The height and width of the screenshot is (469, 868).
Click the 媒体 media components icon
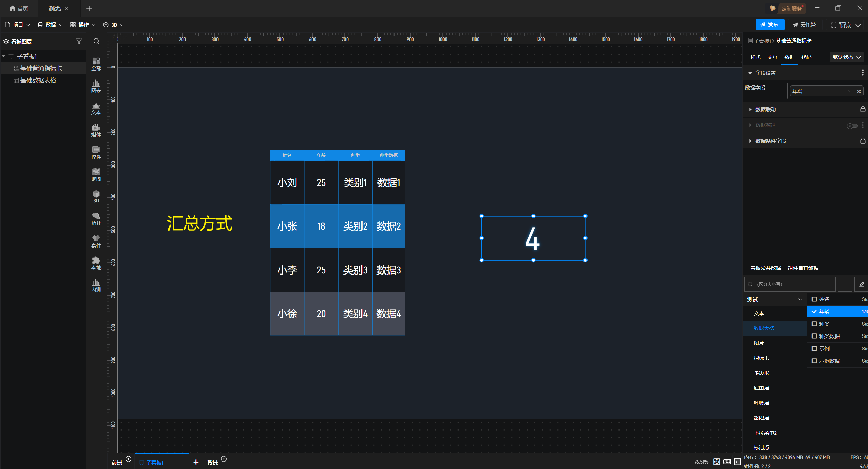pyautogui.click(x=96, y=130)
